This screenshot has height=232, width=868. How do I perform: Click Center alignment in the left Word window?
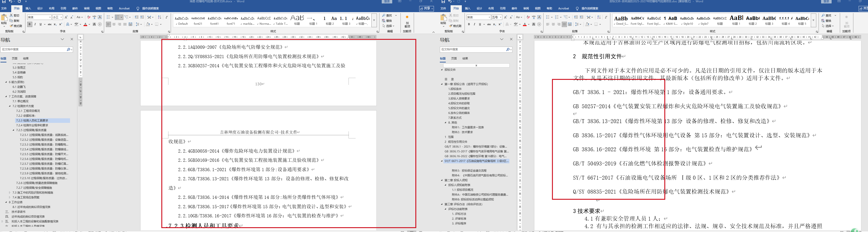[x=114, y=24]
